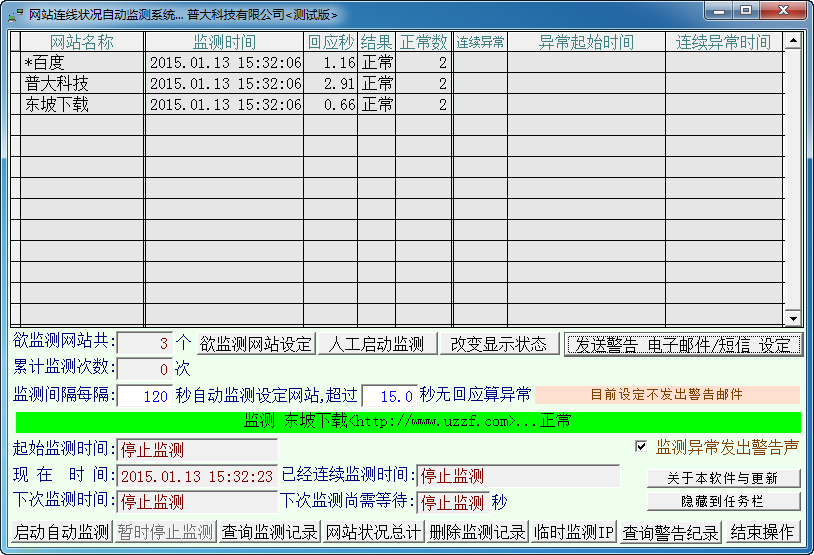814x555 pixels.
Task: Open 临时监测IP
Action: [574, 532]
